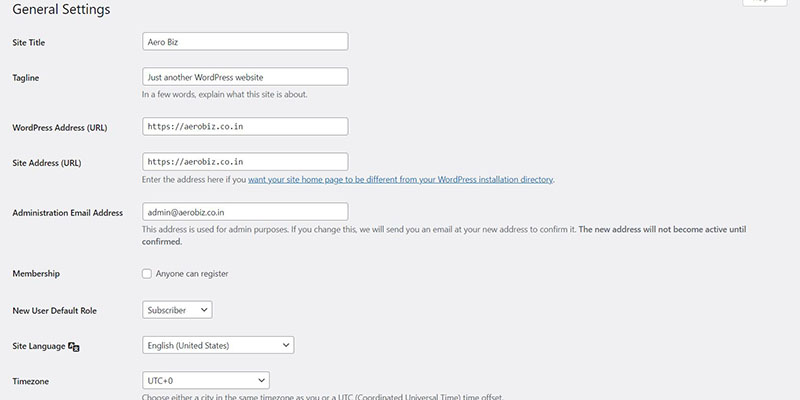
Task: Focus the Tagline text field
Action: (245, 77)
